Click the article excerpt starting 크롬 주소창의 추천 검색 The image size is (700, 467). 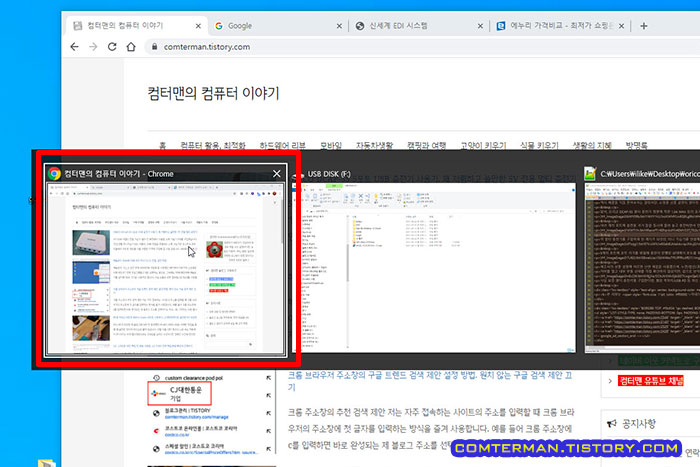(431, 429)
